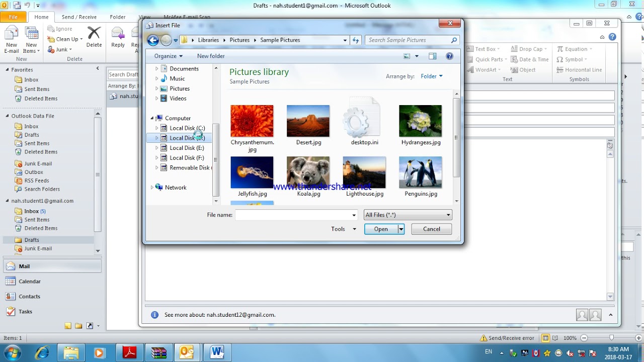Select the Koala.jpg thumbnail
644x362 pixels.
(308, 172)
